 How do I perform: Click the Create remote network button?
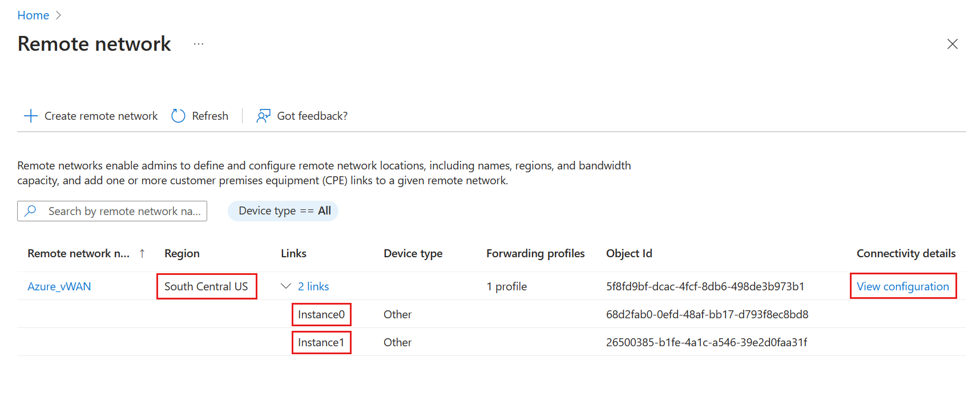click(x=91, y=116)
